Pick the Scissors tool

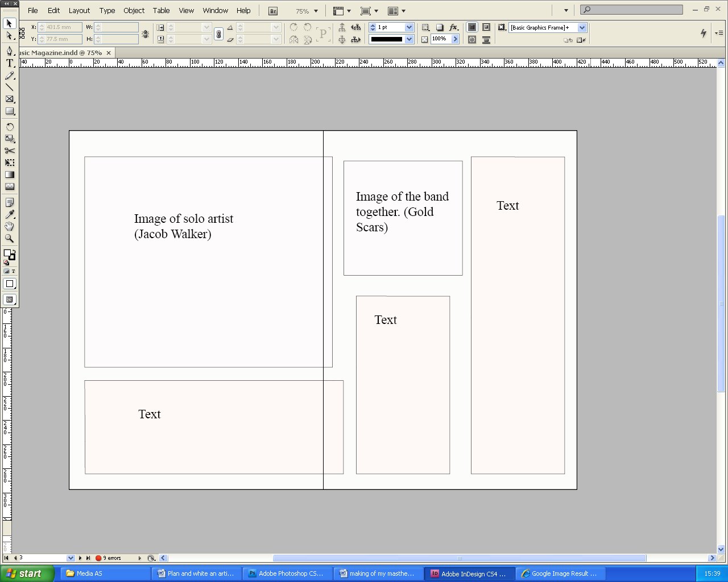tap(9, 151)
